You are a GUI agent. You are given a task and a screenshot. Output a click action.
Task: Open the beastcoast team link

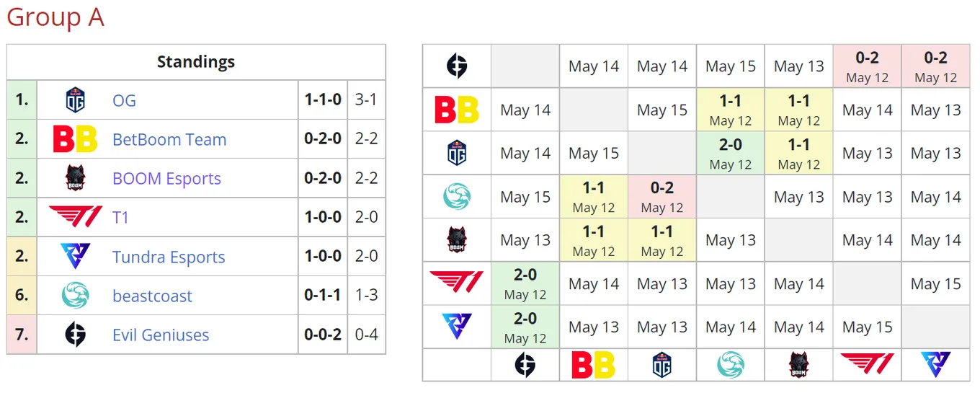152,296
